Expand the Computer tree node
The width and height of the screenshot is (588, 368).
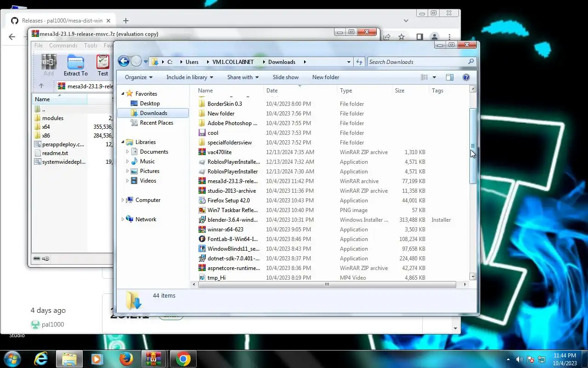(x=123, y=200)
